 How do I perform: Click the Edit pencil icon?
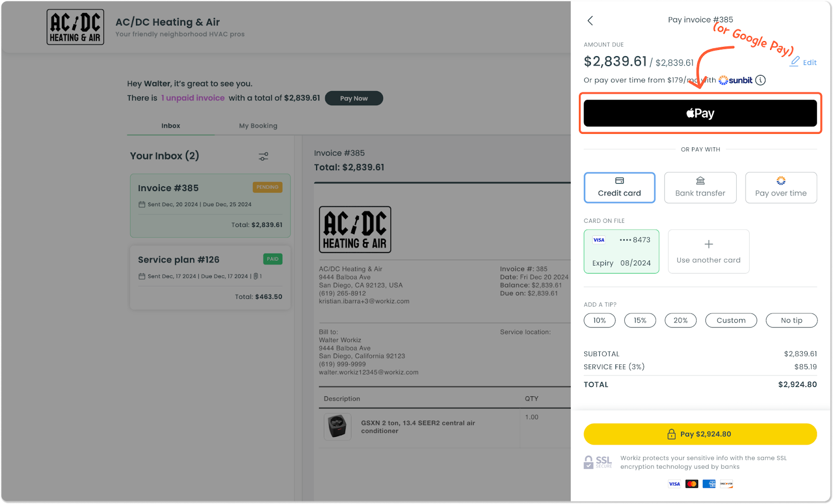[x=794, y=62]
